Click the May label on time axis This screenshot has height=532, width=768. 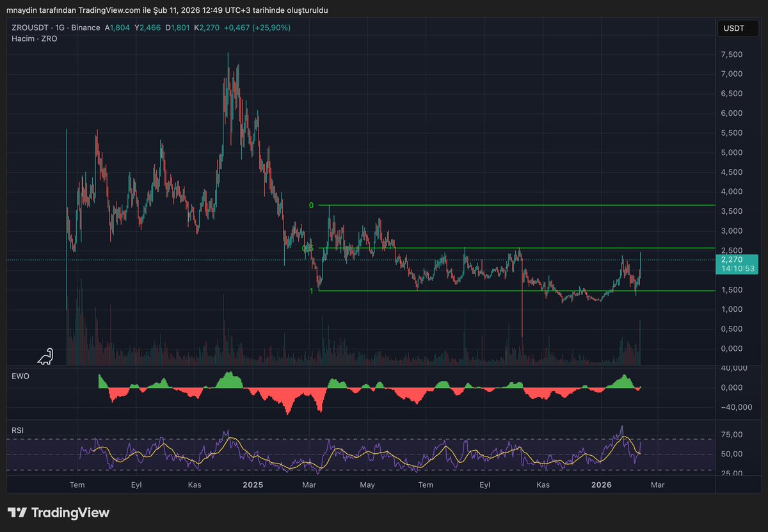[367, 485]
